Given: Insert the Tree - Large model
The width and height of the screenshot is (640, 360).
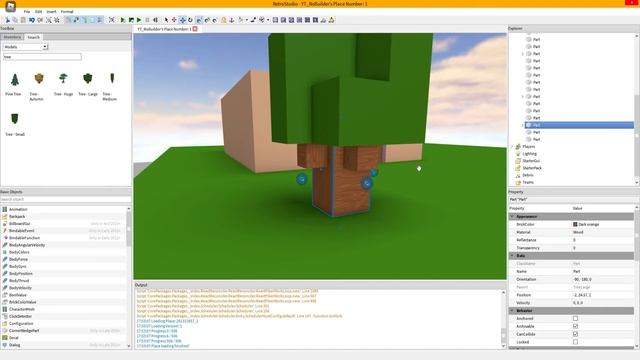Looking at the screenshot, I should (x=87, y=78).
